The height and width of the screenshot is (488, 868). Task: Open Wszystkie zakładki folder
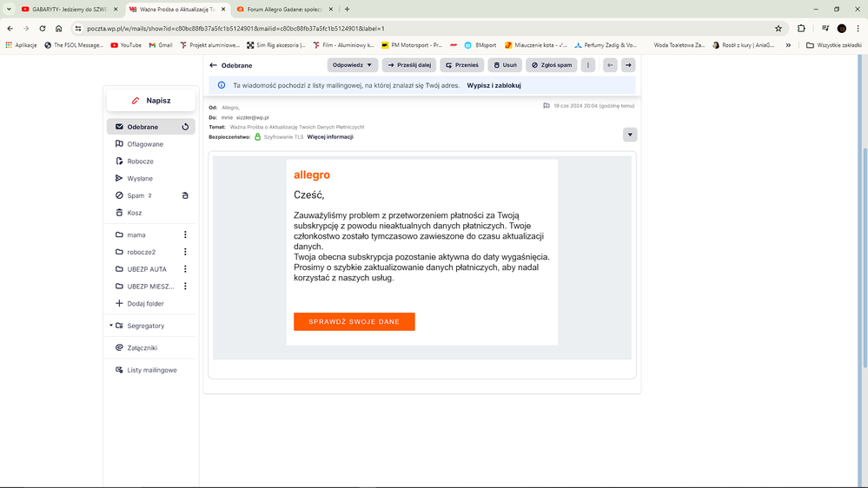coord(833,45)
